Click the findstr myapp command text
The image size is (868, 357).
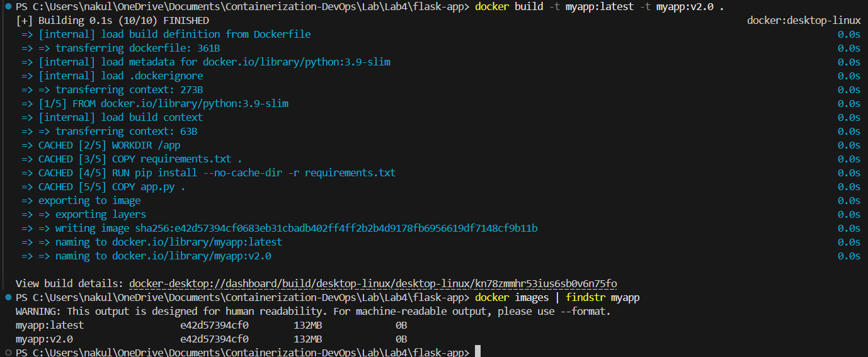point(602,297)
